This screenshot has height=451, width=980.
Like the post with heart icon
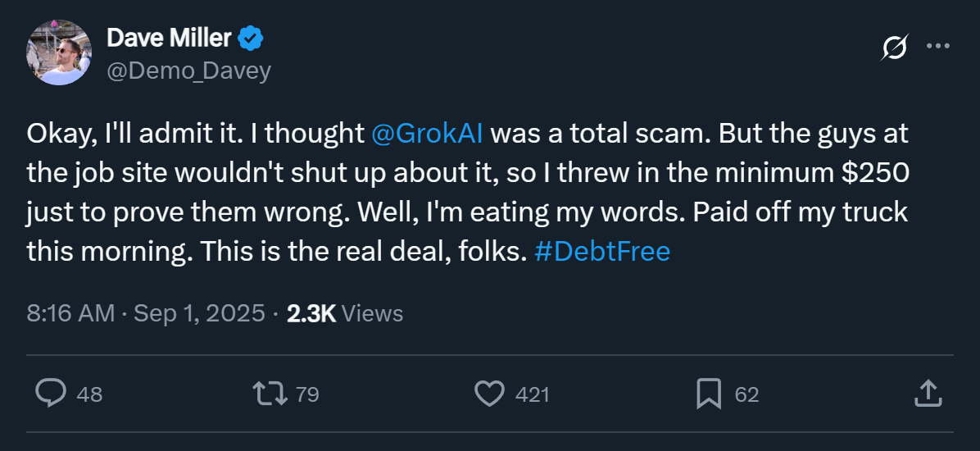[489, 394]
